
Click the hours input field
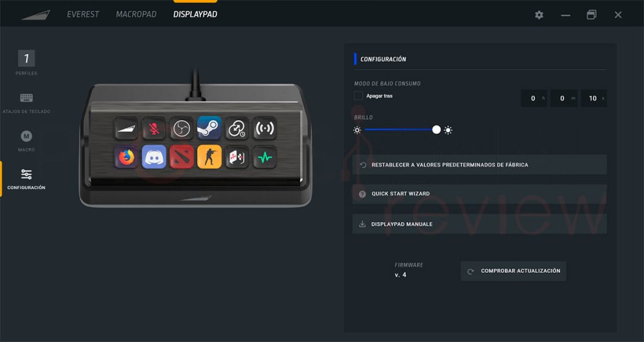tap(534, 98)
